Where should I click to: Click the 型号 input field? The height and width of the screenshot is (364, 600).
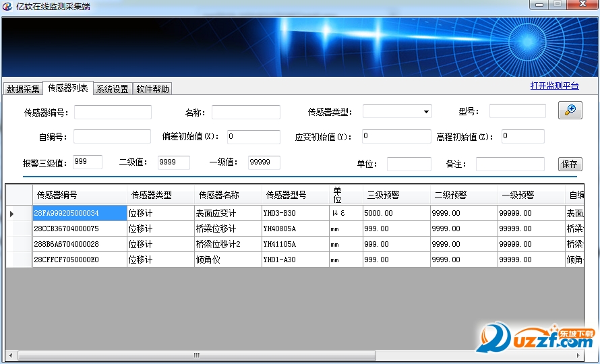click(517, 111)
